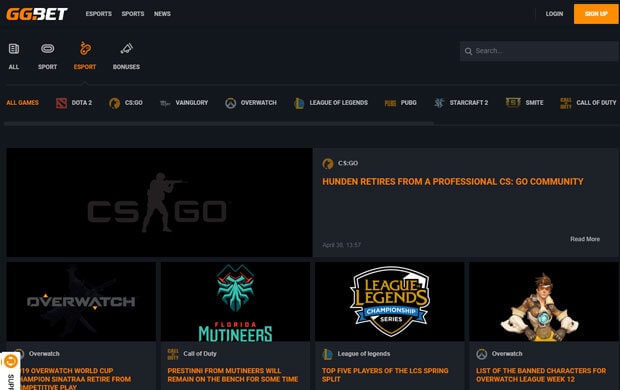Screen dimensions: 620x390
Task: Click the CS:GO icon on featured article
Action: 328,163
